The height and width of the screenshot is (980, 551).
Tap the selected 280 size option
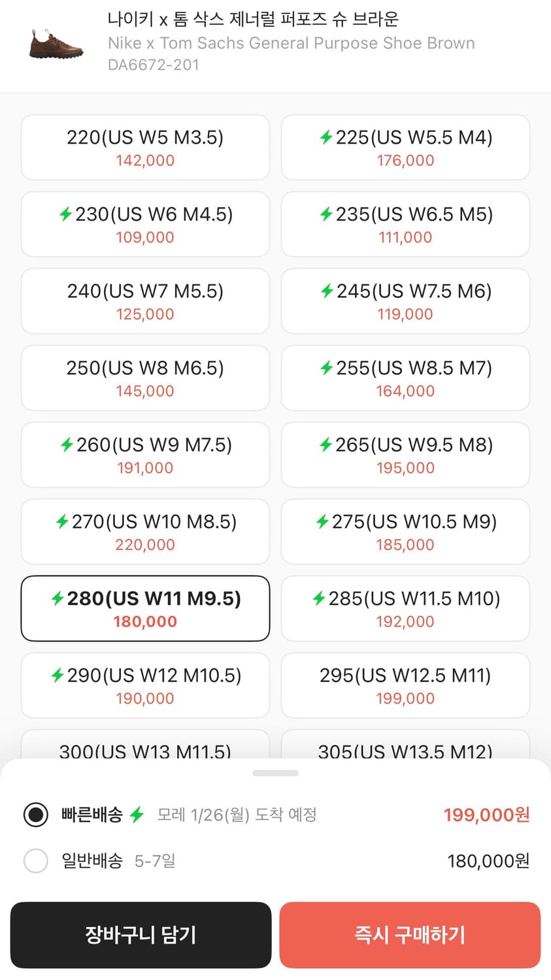pyautogui.click(x=145, y=608)
